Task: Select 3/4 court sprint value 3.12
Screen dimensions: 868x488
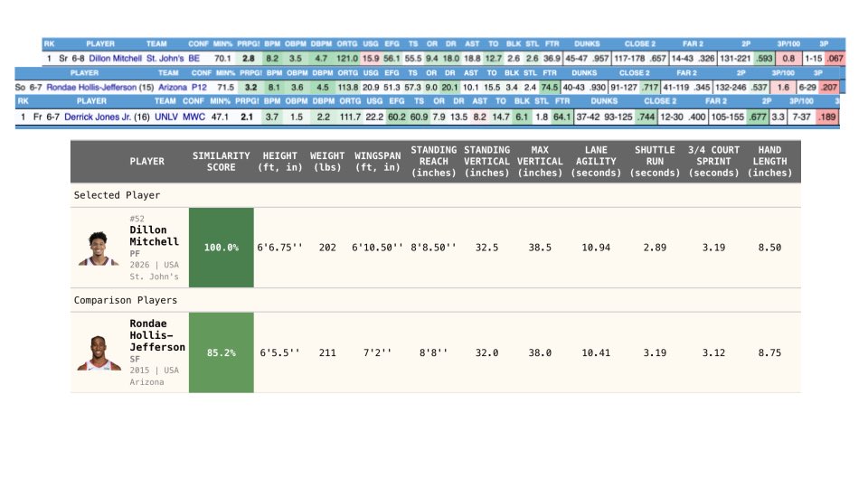Action: pos(713,352)
